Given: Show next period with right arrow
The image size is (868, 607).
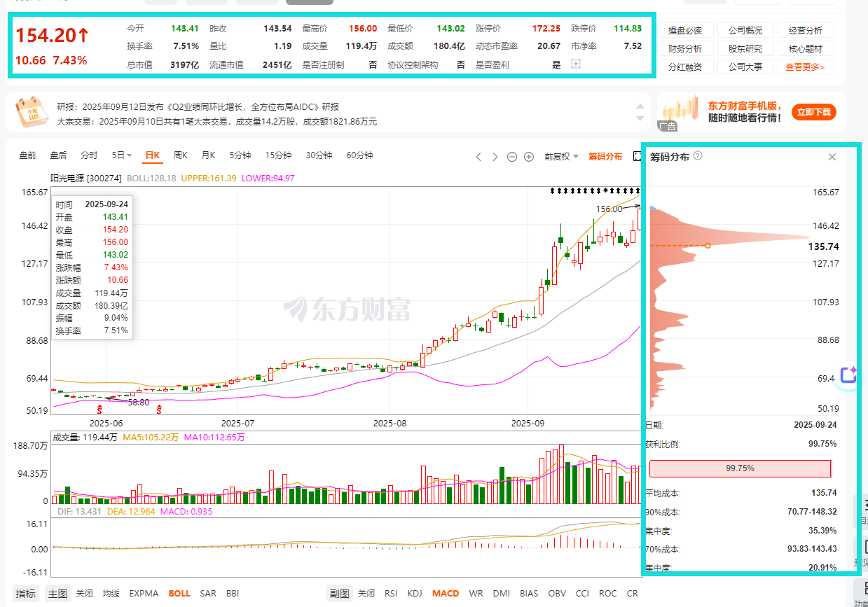Looking at the screenshot, I should [x=495, y=157].
